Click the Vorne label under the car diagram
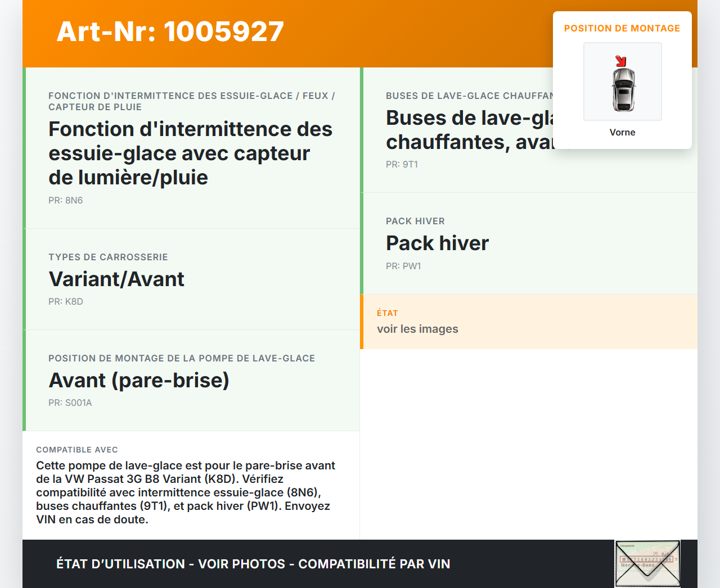 tap(622, 132)
